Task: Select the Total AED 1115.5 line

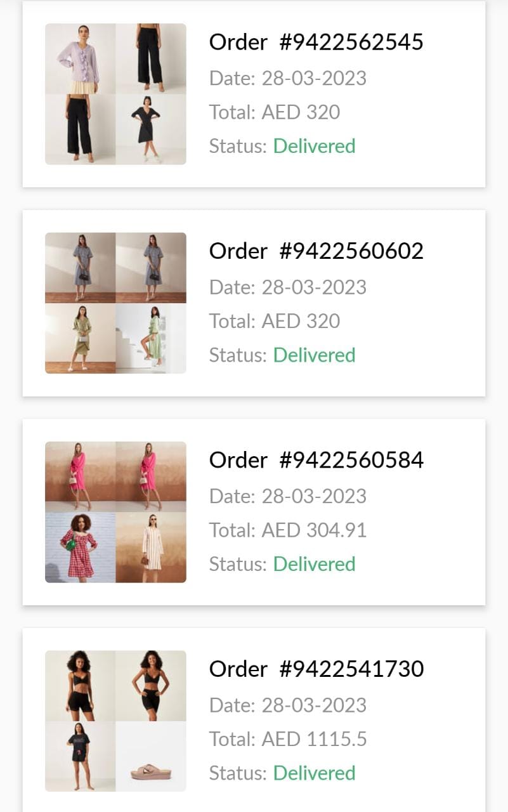Action: click(x=288, y=739)
